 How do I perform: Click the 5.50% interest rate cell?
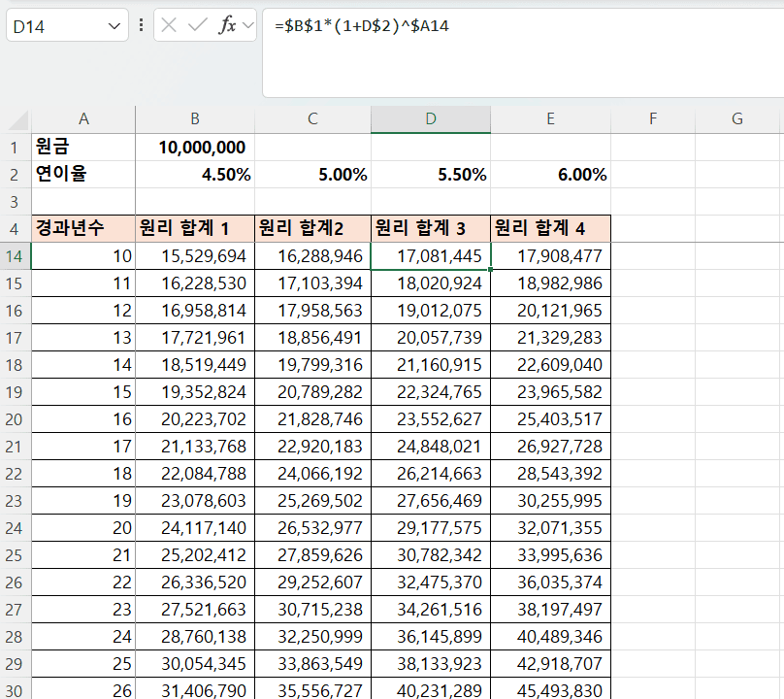pos(430,175)
